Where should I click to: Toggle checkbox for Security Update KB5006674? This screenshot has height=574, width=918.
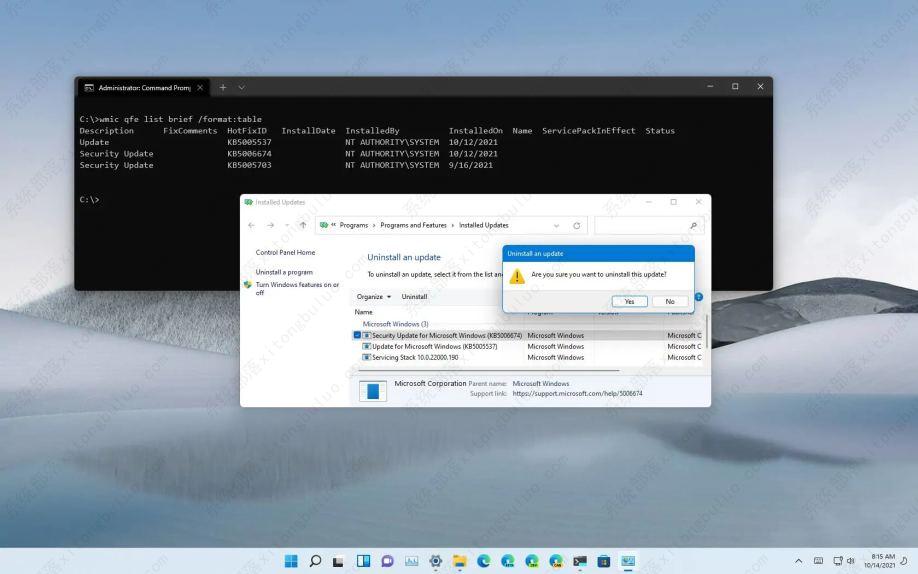(357, 335)
